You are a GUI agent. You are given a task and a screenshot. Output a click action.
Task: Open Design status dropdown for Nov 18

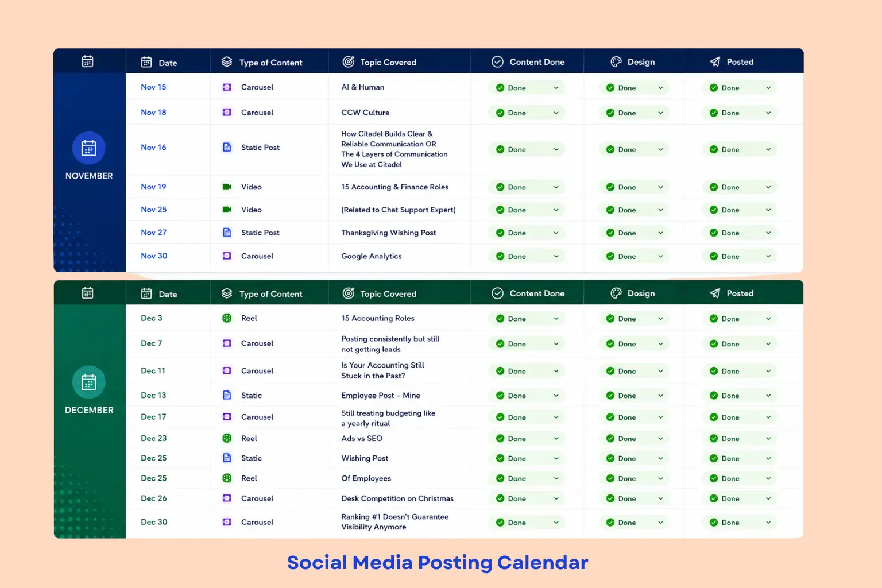pyautogui.click(x=634, y=113)
